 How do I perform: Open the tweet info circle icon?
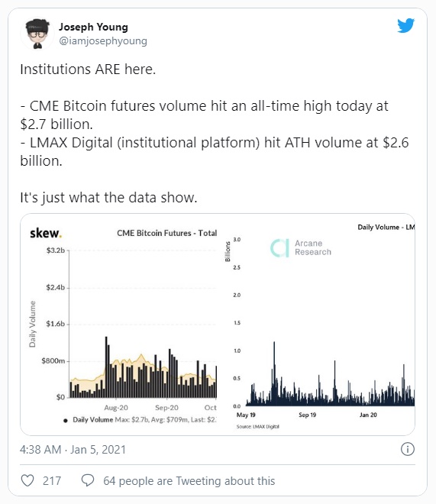click(408, 449)
